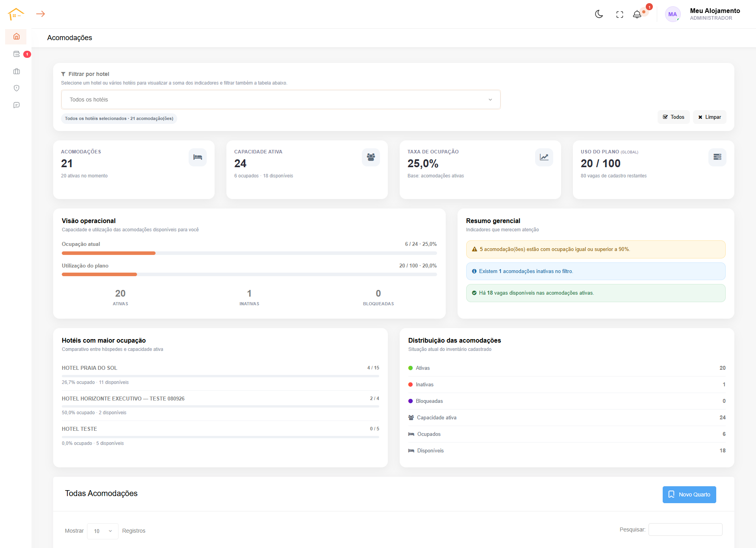Image resolution: width=756 pixels, height=548 pixels.
Task: Click the Meu Alojamento profile name
Action: [x=715, y=11]
